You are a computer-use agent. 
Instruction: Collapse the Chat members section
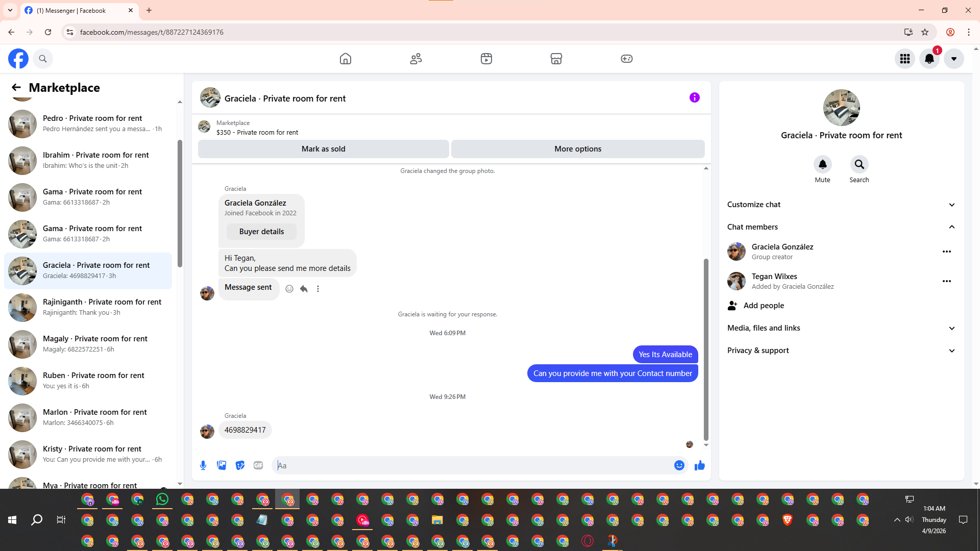click(x=951, y=227)
